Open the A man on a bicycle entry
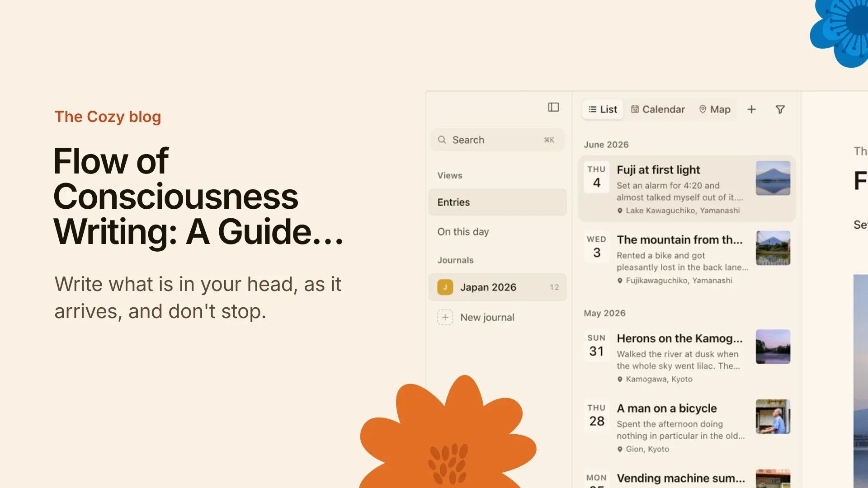 click(x=687, y=427)
